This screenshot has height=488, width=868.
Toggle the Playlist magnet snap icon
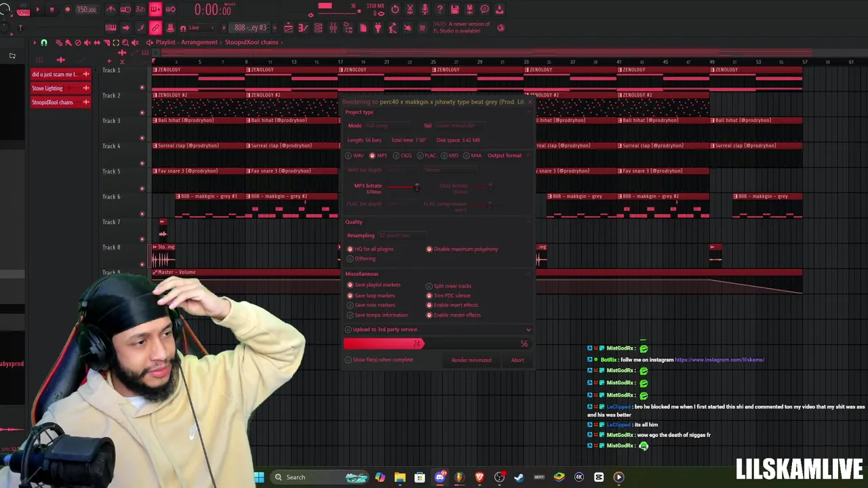click(44, 42)
